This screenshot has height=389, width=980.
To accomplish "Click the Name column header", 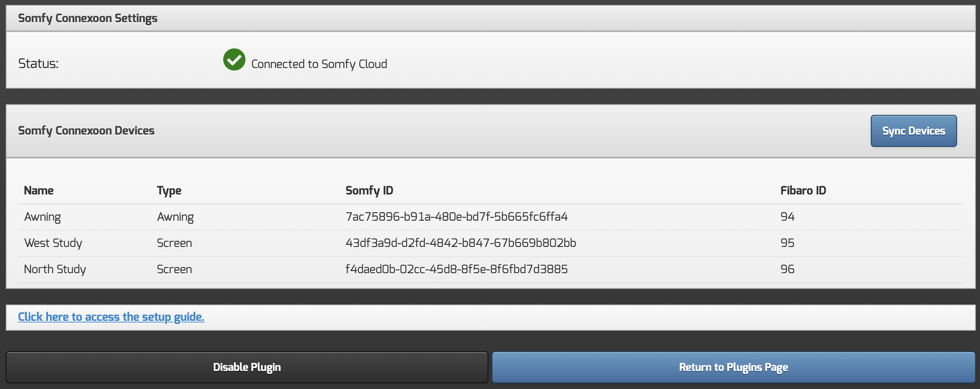I will (39, 190).
